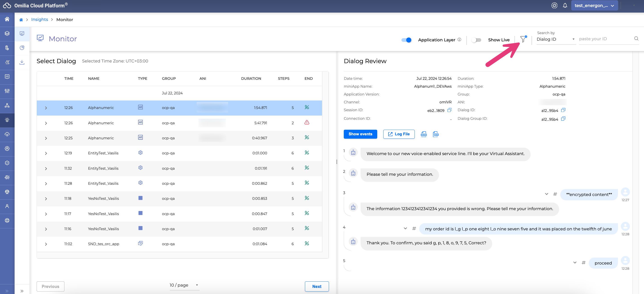Click the Show events button
Screen dimensions: 644x294
[x=360, y=134]
